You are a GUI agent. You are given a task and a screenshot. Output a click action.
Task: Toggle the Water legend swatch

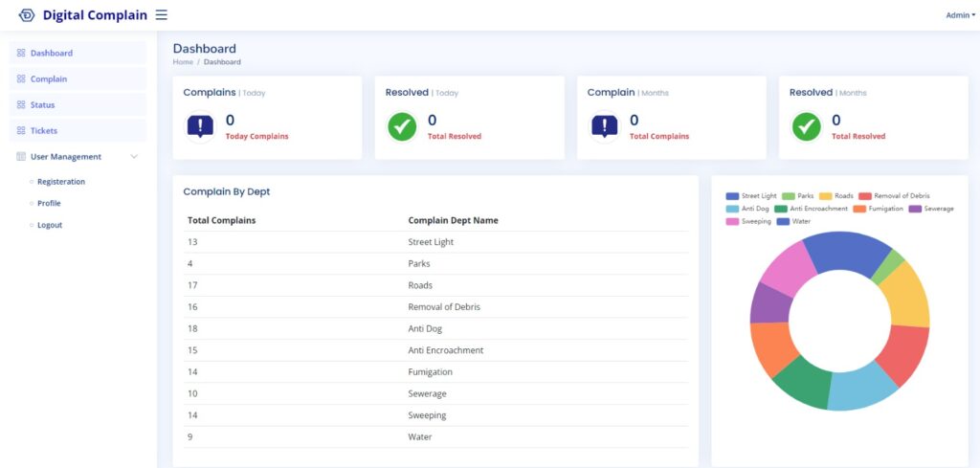click(x=783, y=222)
